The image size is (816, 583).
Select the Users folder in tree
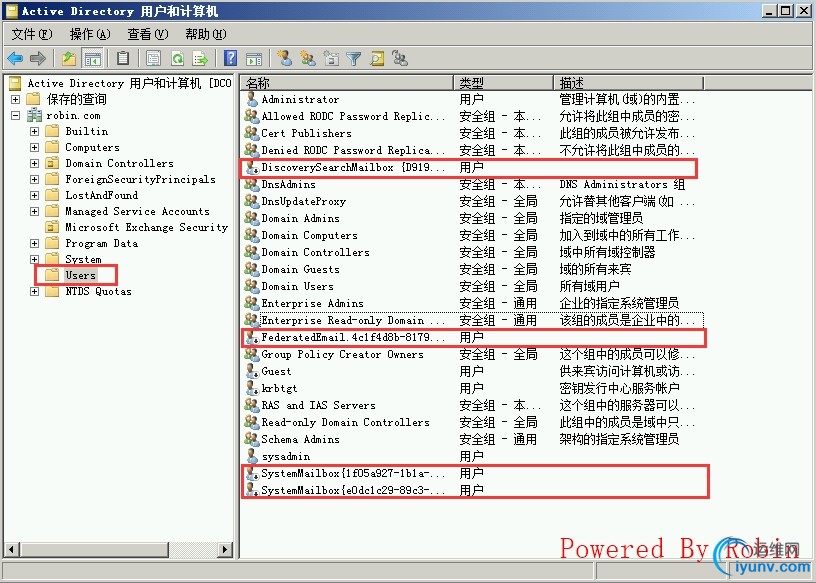click(x=80, y=275)
